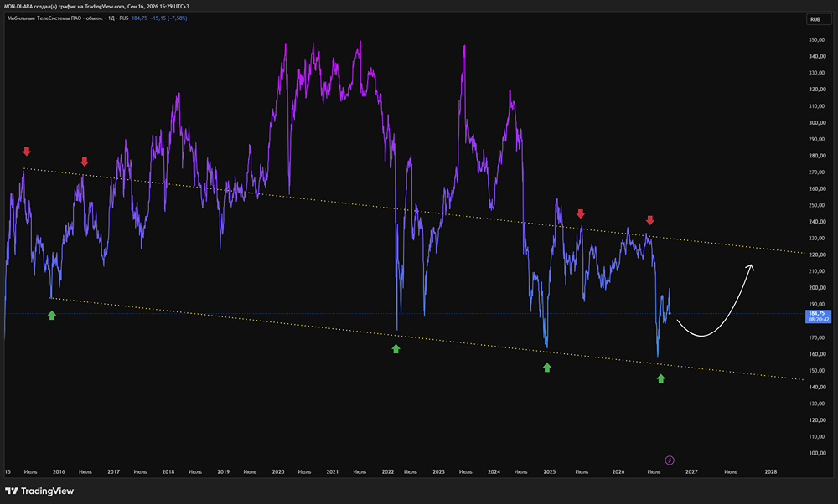Click the 2026 label on time axis

click(x=618, y=472)
